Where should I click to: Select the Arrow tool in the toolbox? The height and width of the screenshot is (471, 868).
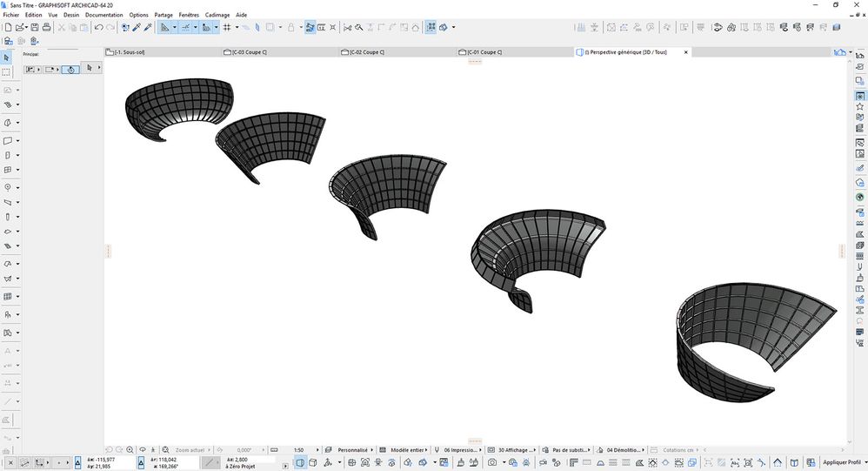(x=7, y=57)
